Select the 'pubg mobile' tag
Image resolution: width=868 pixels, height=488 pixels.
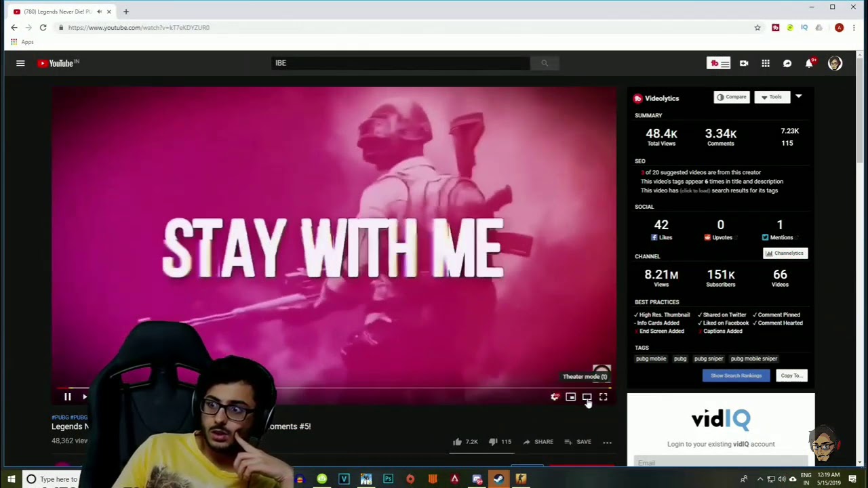pos(651,359)
